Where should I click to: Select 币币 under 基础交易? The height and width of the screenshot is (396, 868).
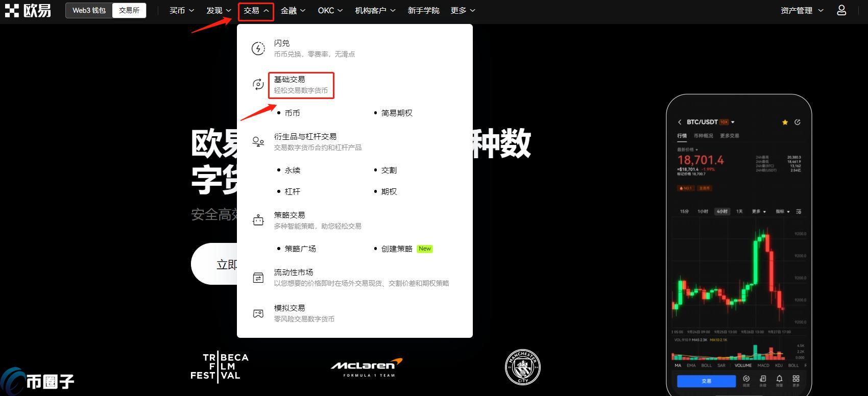click(x=292, y=113)
